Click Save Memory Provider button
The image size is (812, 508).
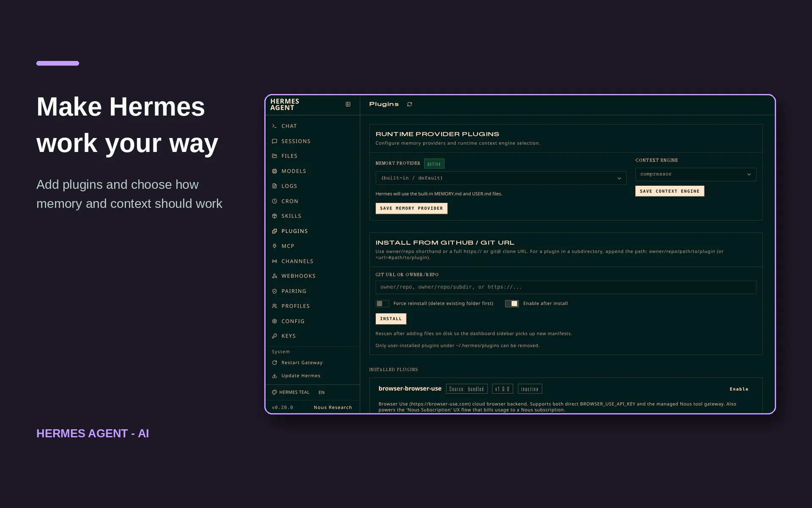pyautogui.click(x=411, y=208)
